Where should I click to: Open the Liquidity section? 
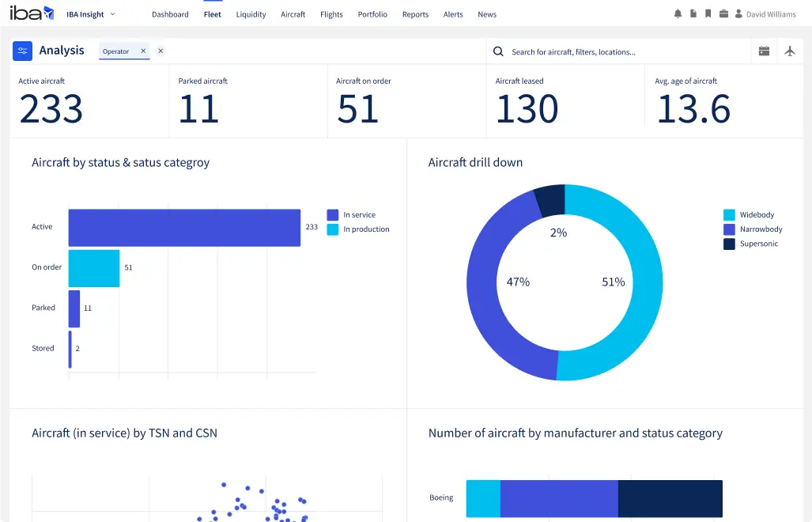coord(251,13)
